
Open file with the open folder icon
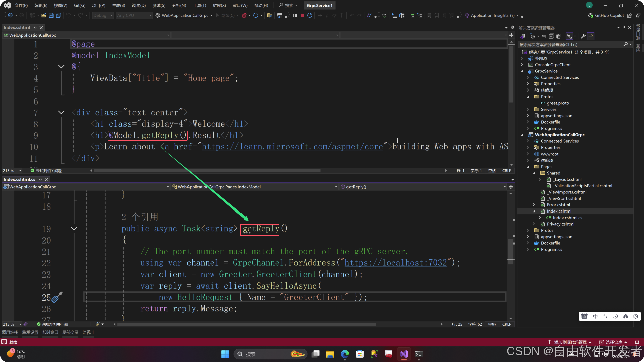point(44,15)
